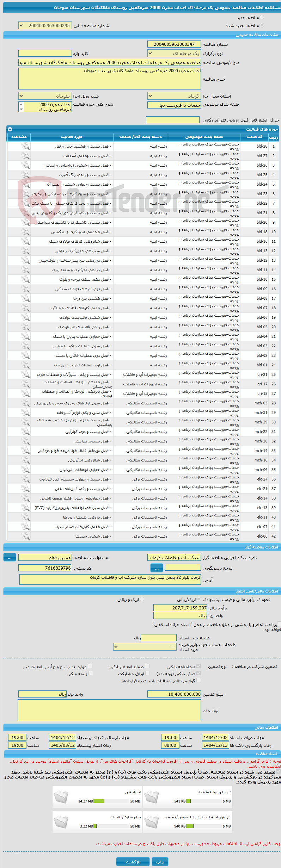Click ellipsis button next to مسئول ثبت مناقصه
This screenshot has width=281, height=868.
pyautogui.click(x=10, y=557)
